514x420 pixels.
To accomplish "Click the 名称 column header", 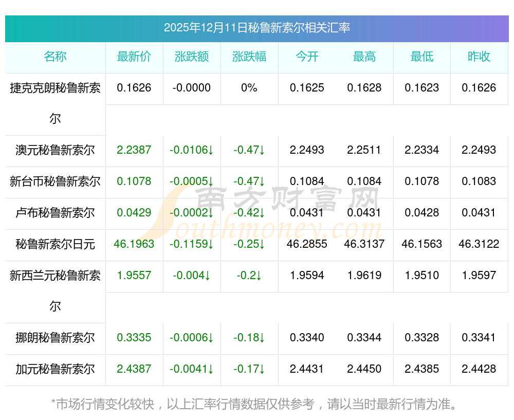I will point(55,57).
